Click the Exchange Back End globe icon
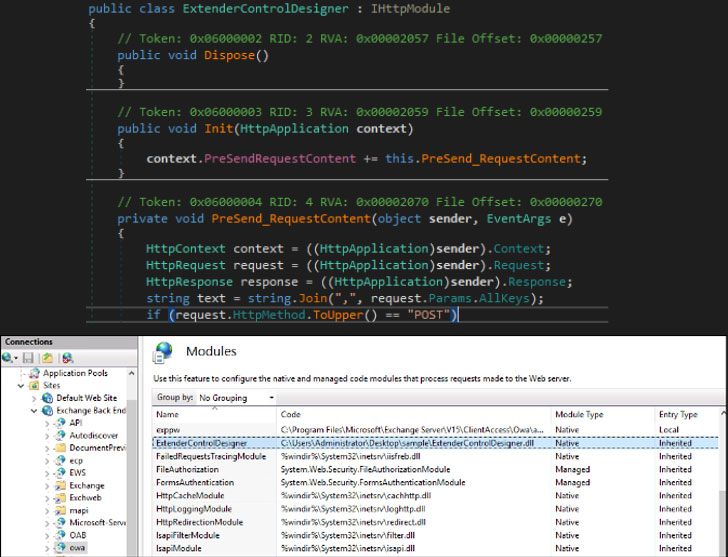The height and width of the screenshot is (557, 728). pyautogui.click(x=48, y=410)
